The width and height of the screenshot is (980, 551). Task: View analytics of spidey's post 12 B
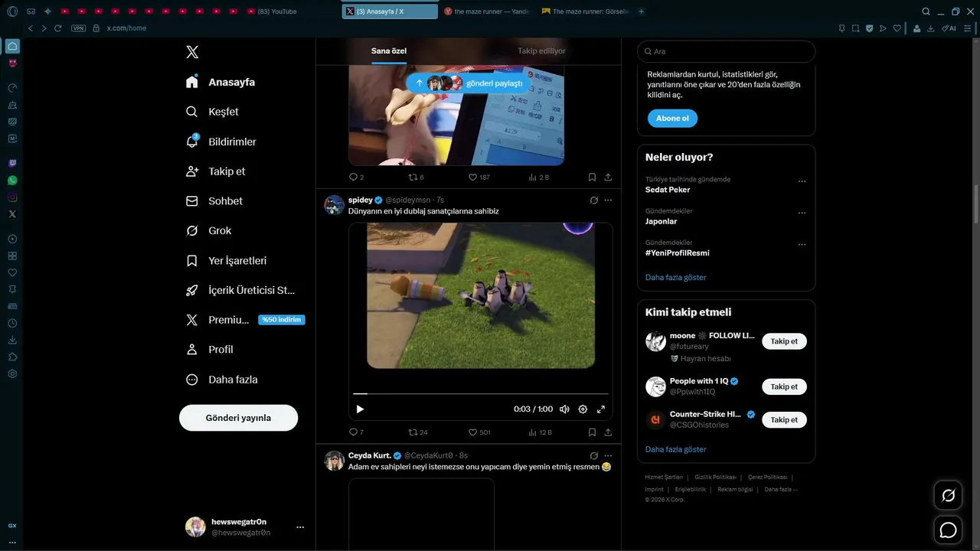pyautogui.click(x=540, y=432)
